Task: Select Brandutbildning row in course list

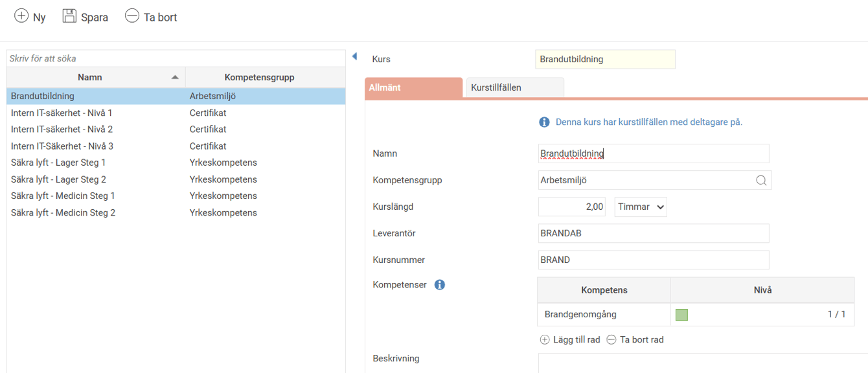Action: pyautogui.click(x=176, y=96)
